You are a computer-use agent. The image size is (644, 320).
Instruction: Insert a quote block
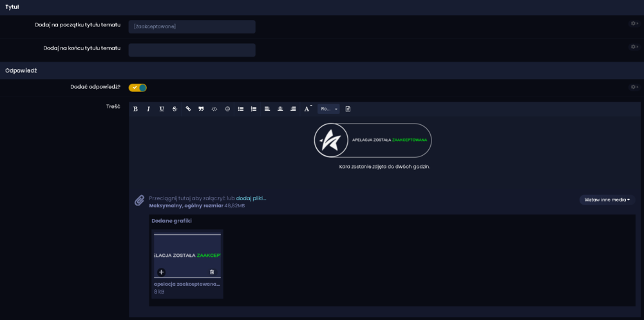click(x=201, y=109)
